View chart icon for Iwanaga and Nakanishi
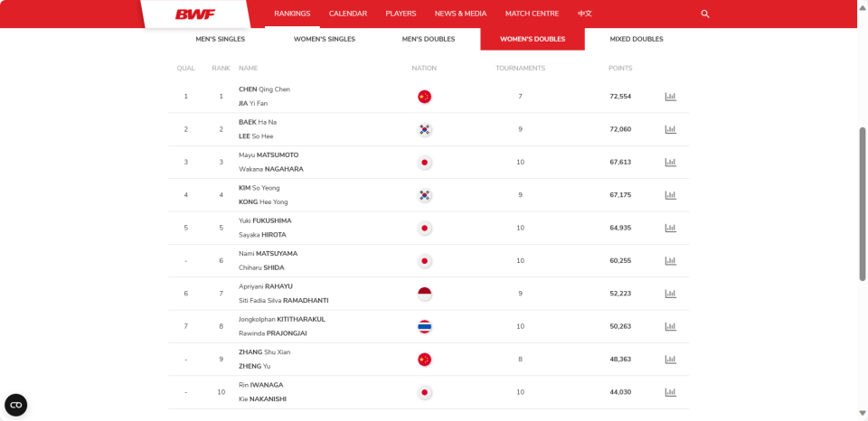Image resolution: width=868 pixels, height=421 pixels. coord(670,392)
